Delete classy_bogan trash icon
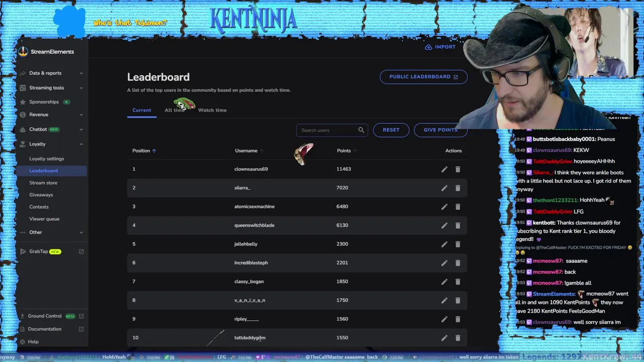Viewport: 644px width, 362px height. [458, 282]
